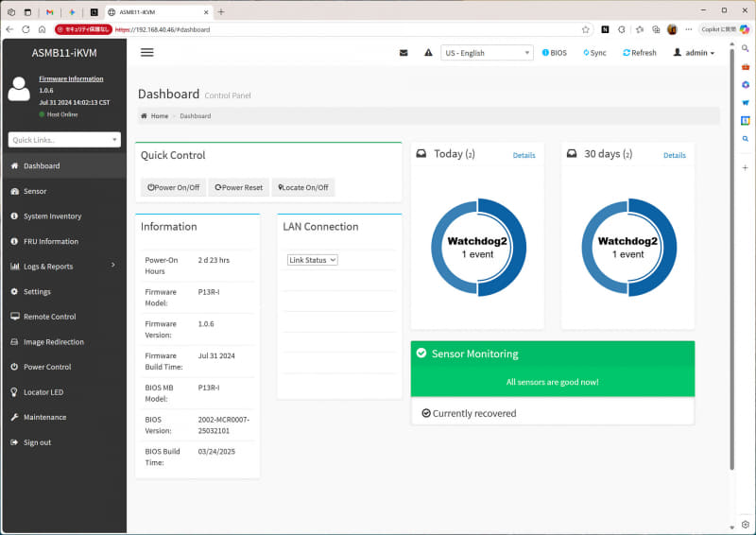The image size is (756, 535).
Task: Click the browser profile avatar icon
Action: click(x=672, y=29)
